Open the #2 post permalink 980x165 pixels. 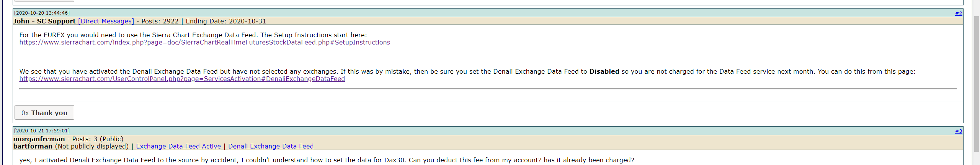click(958, 13)
